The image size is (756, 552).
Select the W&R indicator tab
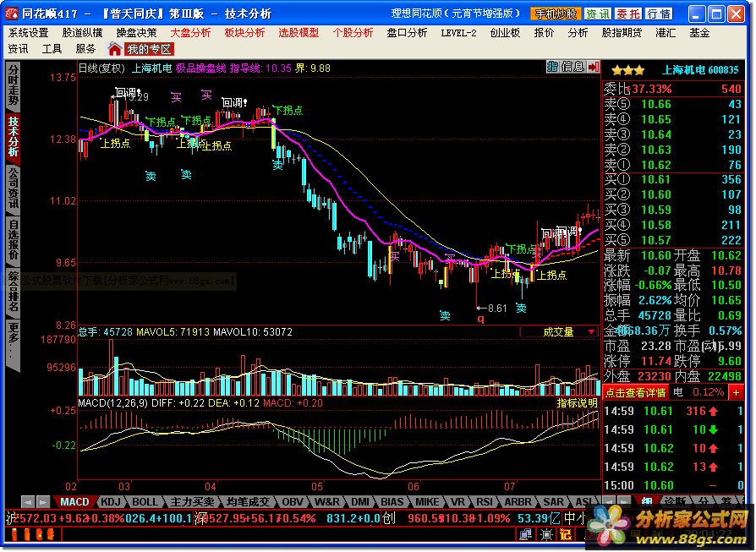(327, 502)
